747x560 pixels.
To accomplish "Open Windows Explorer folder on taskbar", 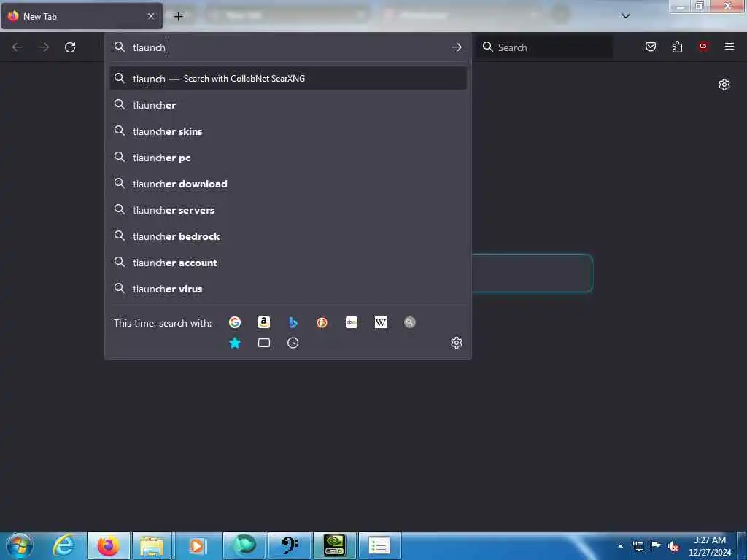I will point(152,545).
